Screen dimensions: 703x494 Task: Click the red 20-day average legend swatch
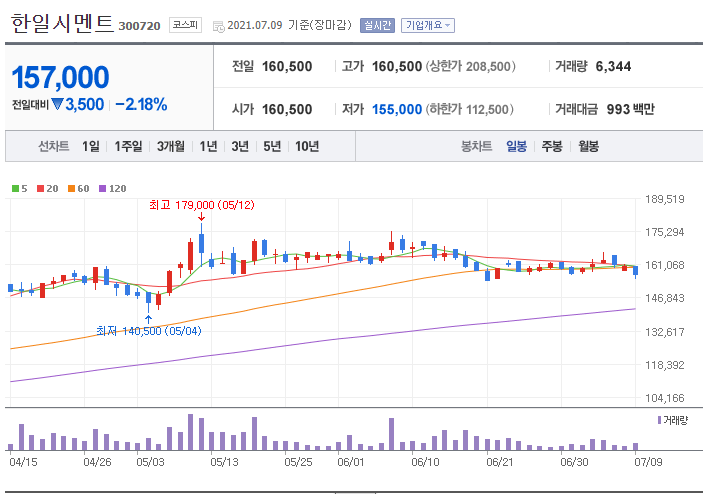(x=40, y=189)
